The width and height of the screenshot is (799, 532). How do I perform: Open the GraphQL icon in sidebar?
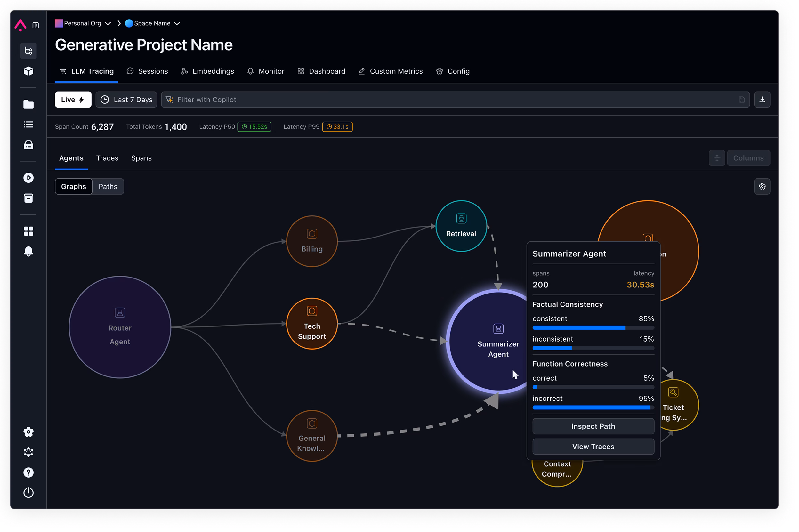(x=28, y=452)
